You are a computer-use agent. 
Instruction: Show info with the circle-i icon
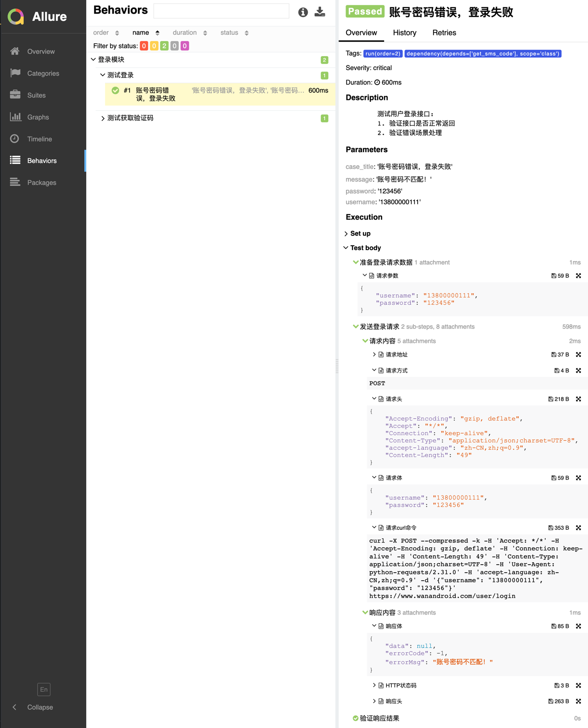pos(303,12)
